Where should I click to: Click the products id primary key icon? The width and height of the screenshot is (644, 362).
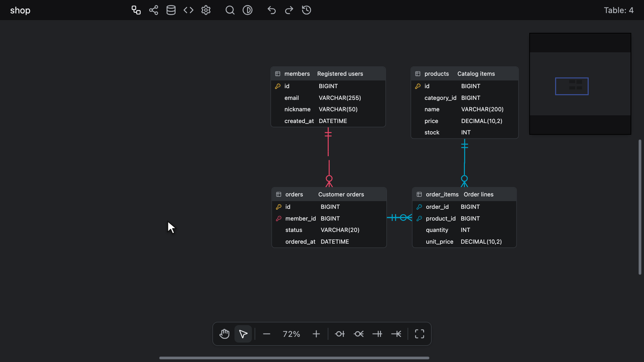pos(418,86)
